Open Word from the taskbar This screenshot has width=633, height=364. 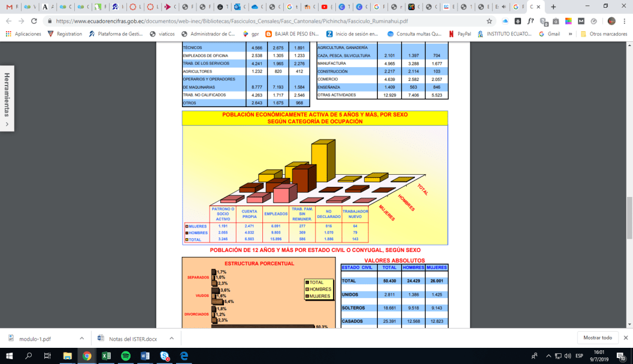coord(145,356)
